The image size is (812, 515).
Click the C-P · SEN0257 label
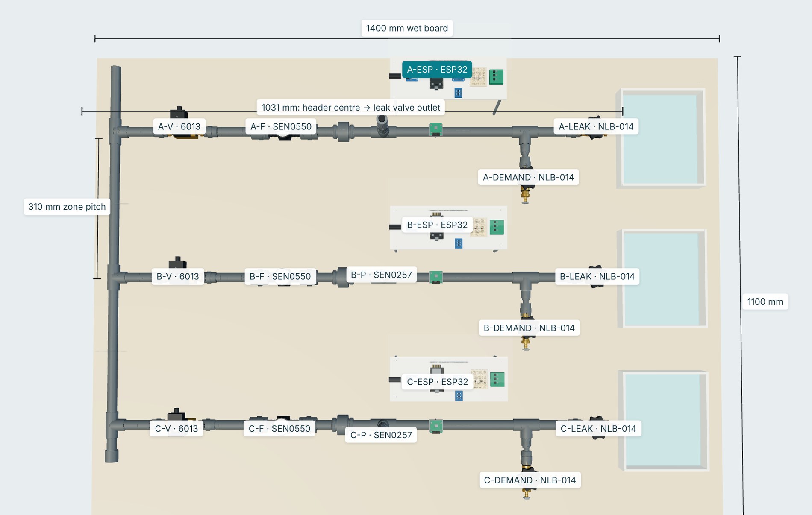pyautogui.click(x=381, y=435)
